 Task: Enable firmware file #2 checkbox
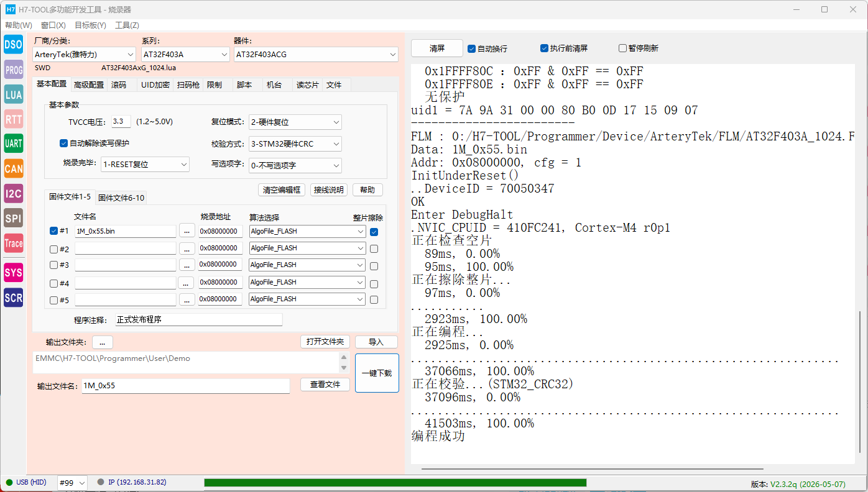click(53, 249)
